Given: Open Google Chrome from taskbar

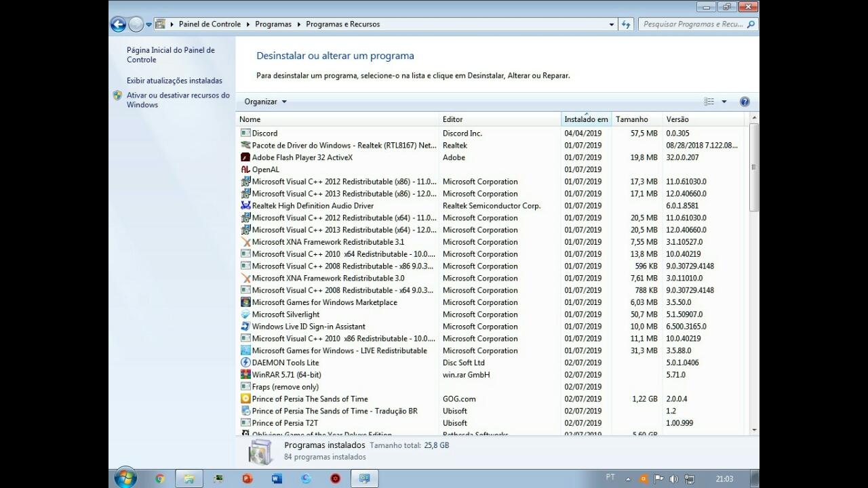Looking at the screenshot, I should click(x=160, y=479).
